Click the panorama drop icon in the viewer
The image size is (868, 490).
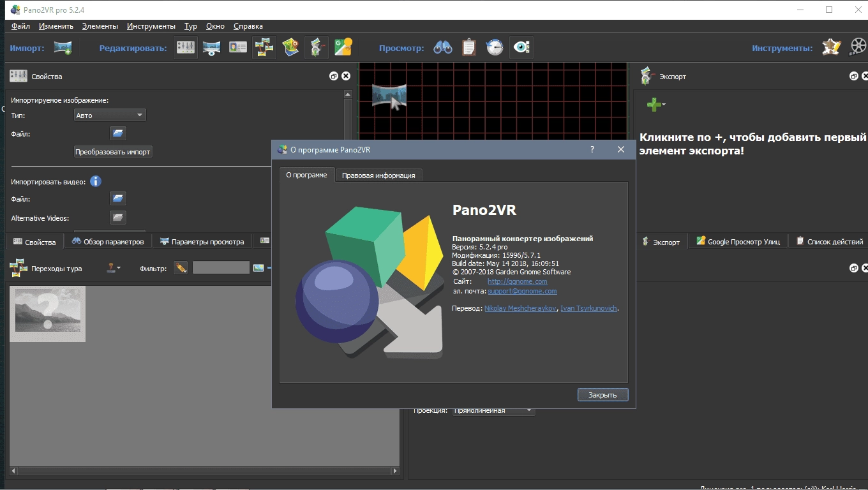[x=389, y=96]
